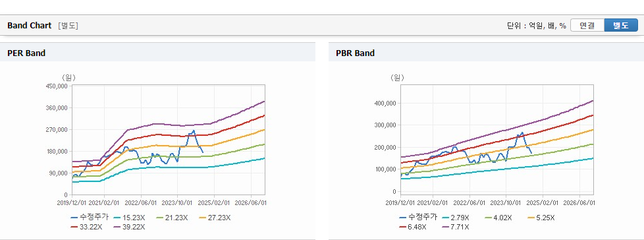The image size is (644, 240).
Task: Select the 별도 toggle button
Action: point(620,25)
